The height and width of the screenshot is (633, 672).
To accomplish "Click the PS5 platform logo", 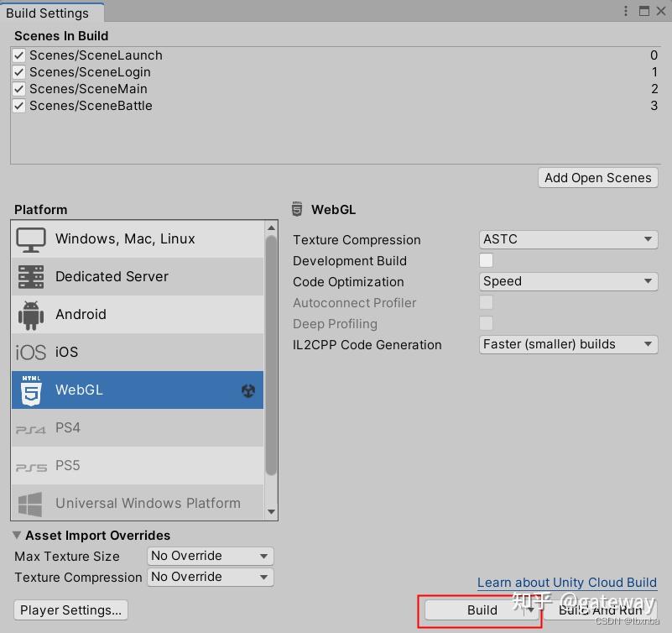I will [x=31, y=468].
